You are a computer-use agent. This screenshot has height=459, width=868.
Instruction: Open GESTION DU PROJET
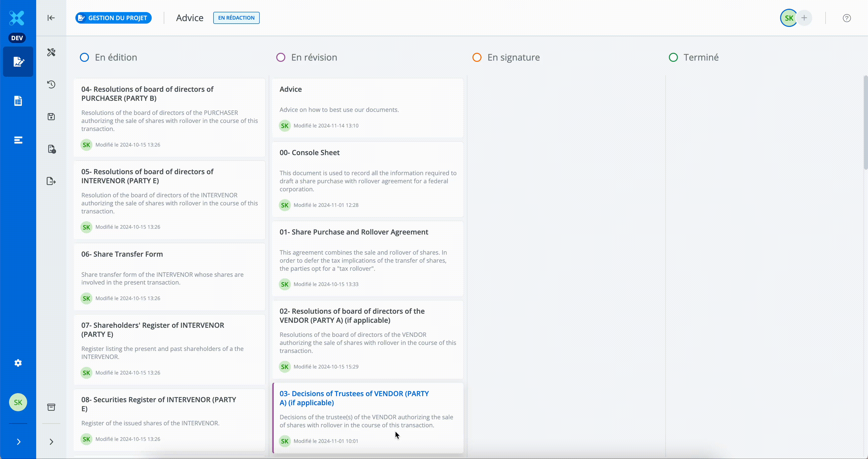click(113, 18)
